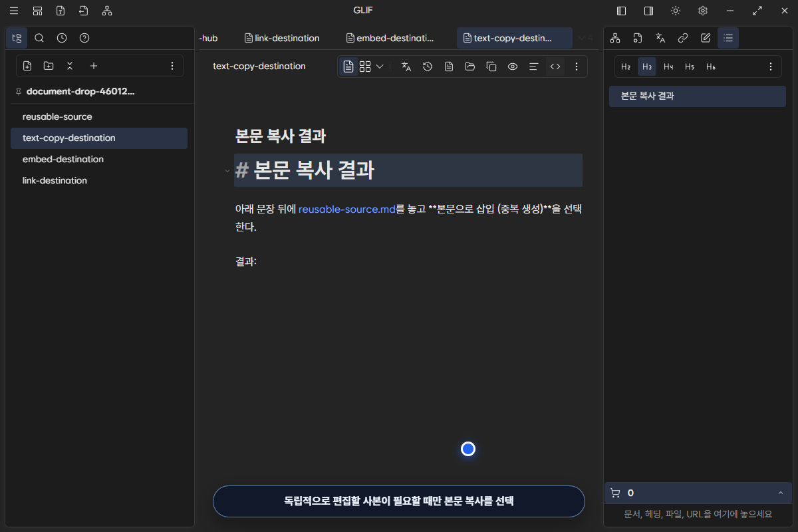Select text-copy-destination in the file tree
The width and height of the screenshot is (798, 532).
(x=99, y=138)
